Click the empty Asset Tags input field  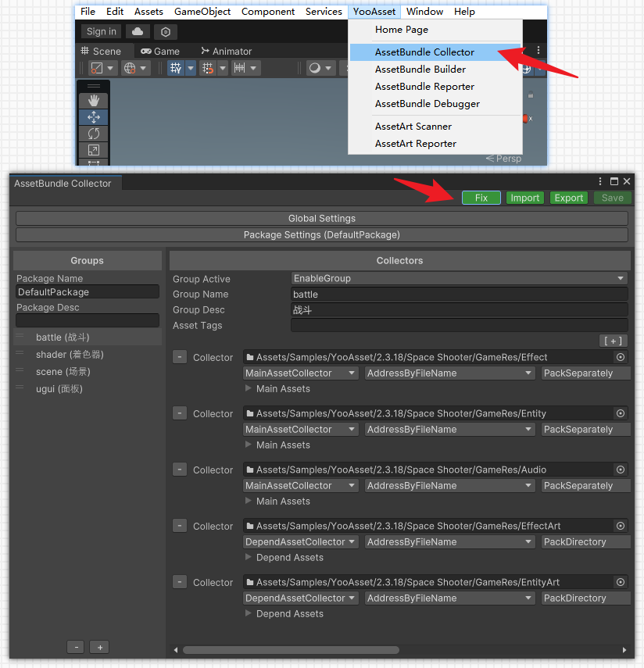460,326
